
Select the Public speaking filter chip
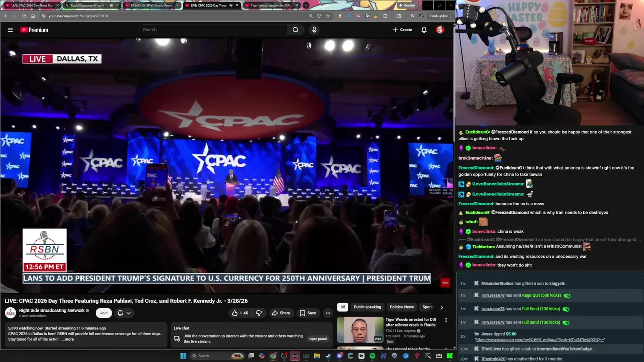[x=367, y=307]
